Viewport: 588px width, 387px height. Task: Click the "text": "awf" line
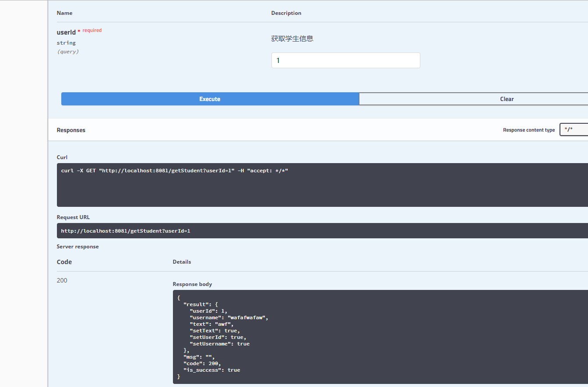coord(211,324)
